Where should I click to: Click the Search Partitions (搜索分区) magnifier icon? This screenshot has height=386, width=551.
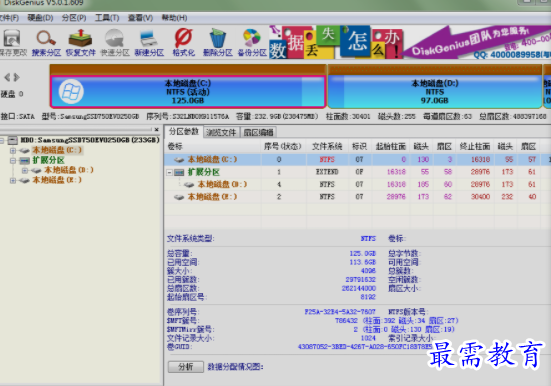click(x=46, y=43)
